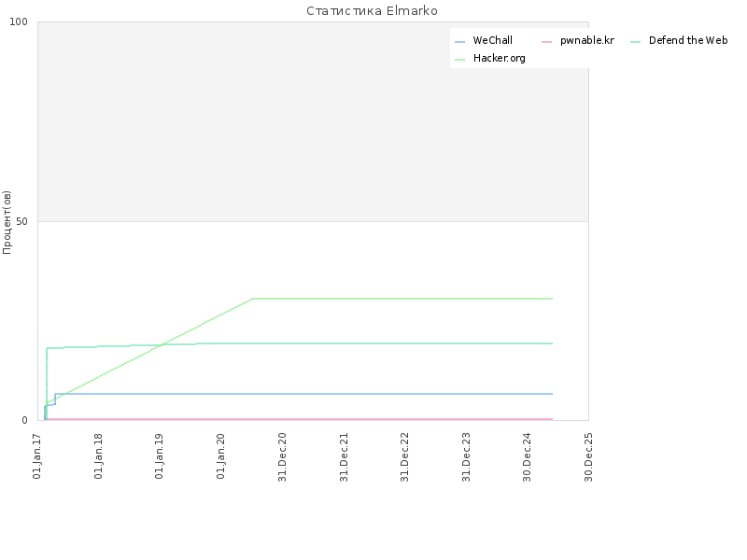
Task: Click the x-axis date 30.Dec.25
Action: (588, 457)
